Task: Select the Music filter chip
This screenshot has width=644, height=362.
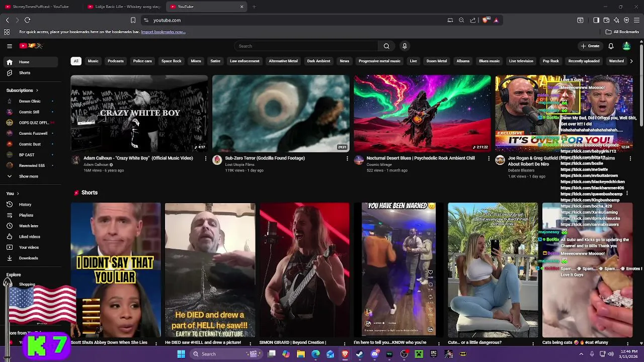Action: tap(93, 61)
